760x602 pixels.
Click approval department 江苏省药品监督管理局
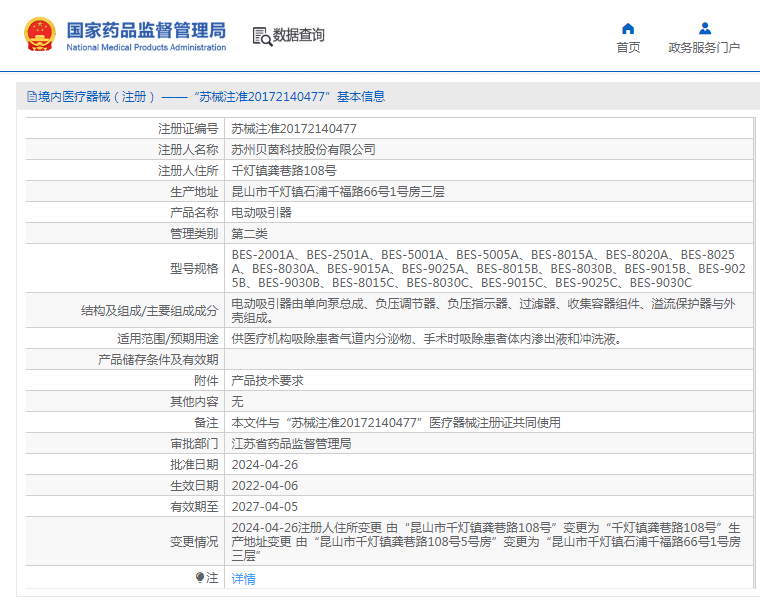point(291,444)
